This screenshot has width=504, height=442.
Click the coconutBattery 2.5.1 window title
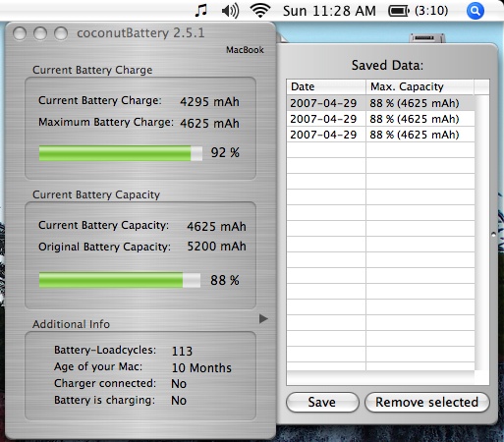(140, 33)
